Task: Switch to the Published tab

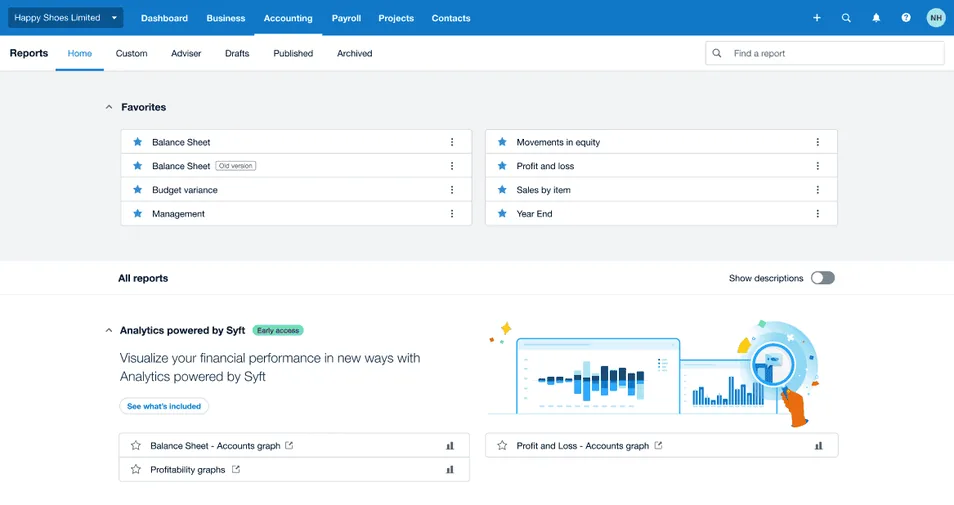Action: tap(293, 53)
